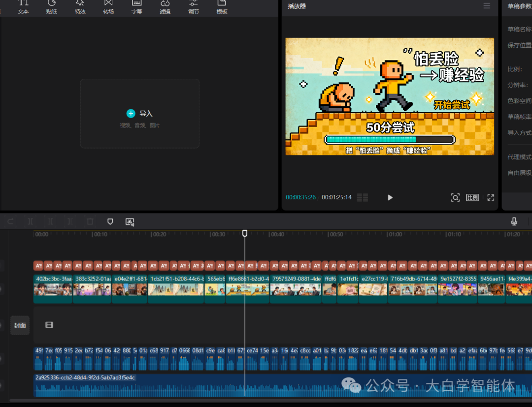
Task: Select audio clip labeled 491
Action: coord(39,359)
